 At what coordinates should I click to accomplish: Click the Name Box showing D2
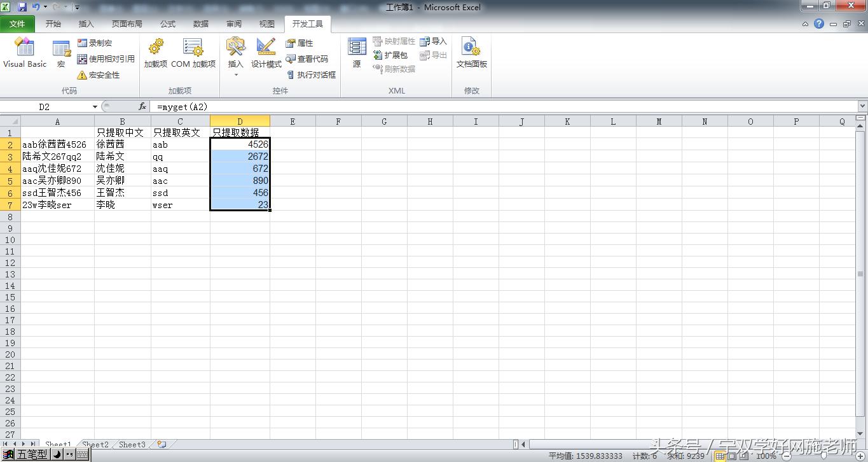pyautogui.click(x=44, y=107)
